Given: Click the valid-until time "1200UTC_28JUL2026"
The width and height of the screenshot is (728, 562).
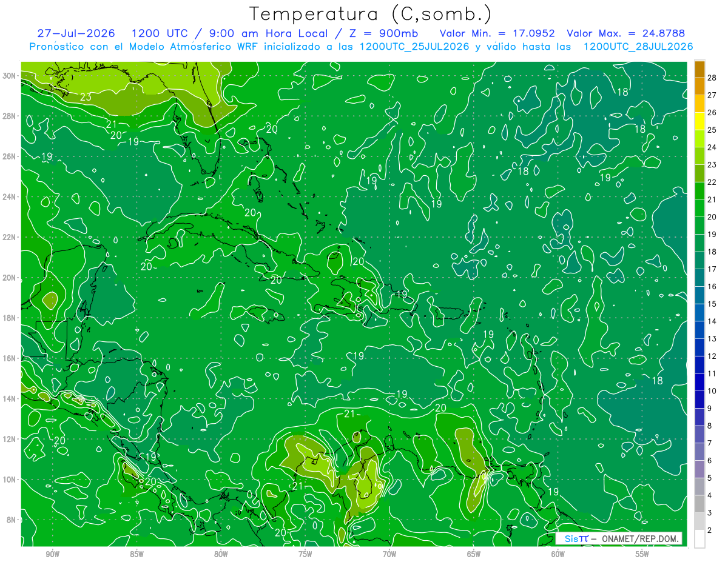Looking at the screenshot, I should coord(638,47).
